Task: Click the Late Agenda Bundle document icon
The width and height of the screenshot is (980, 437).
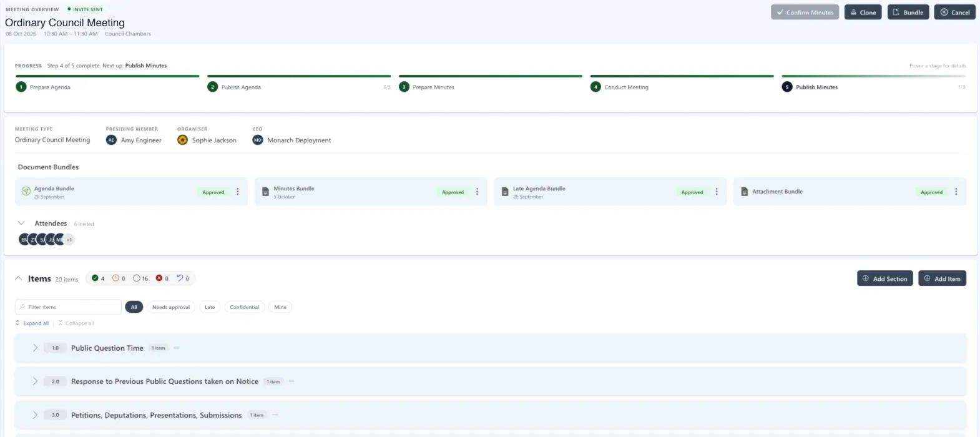Action: (x=505, y=192)
